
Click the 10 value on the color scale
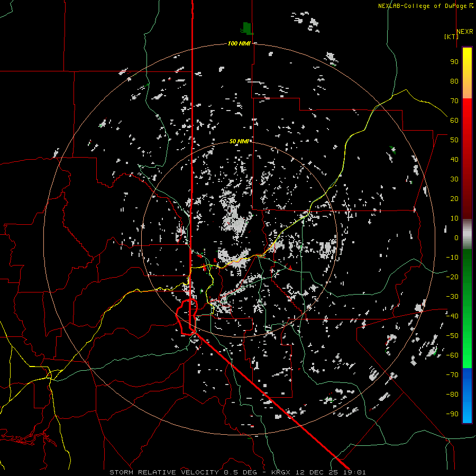(x=454, y=218)
